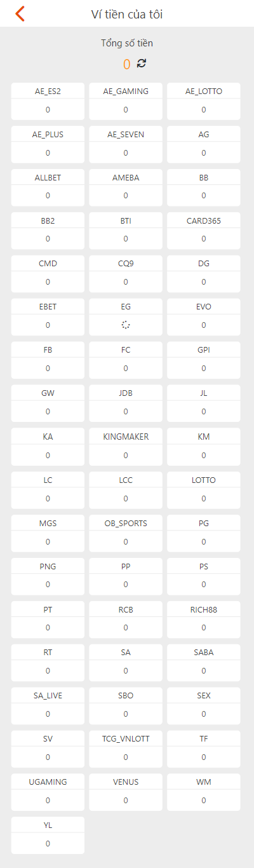
Task: Select the ALLBET wallet
Action: click(x=48, y=187)
